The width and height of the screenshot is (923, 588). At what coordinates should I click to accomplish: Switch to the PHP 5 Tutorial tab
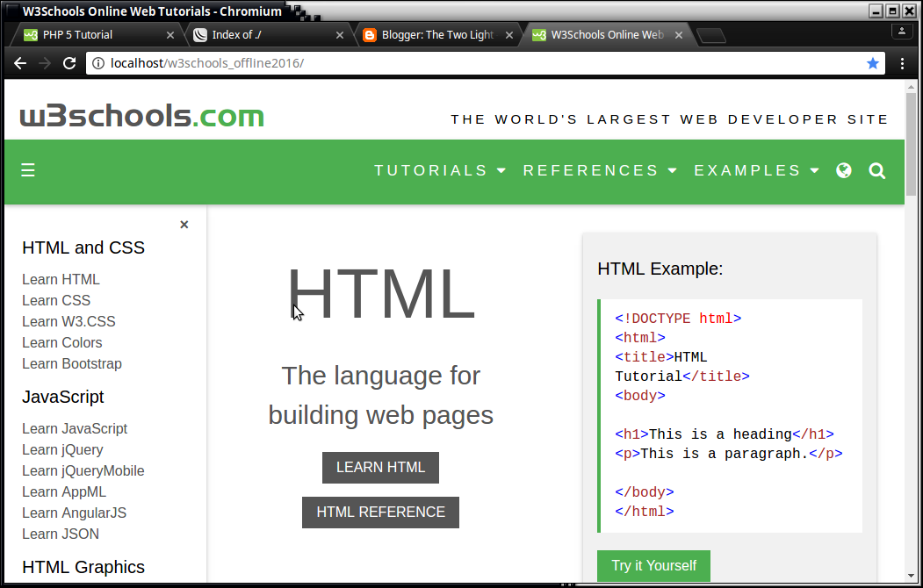click(x=97, y=35)
